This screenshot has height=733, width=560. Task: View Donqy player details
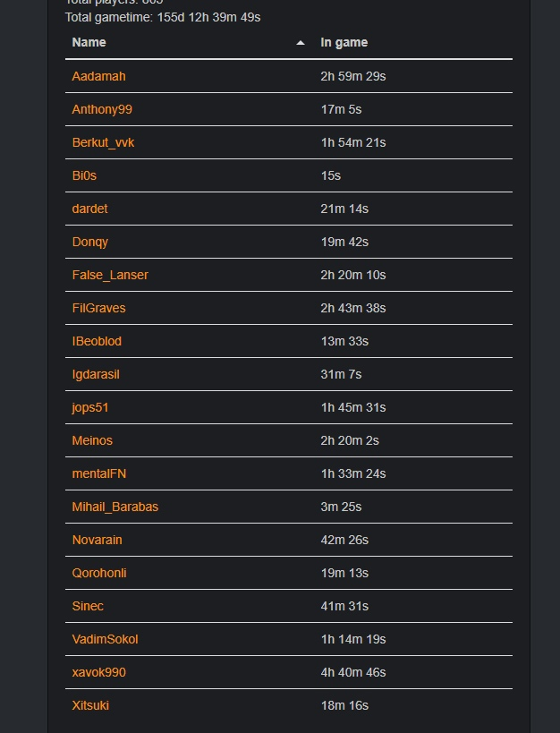click(90, 242)
